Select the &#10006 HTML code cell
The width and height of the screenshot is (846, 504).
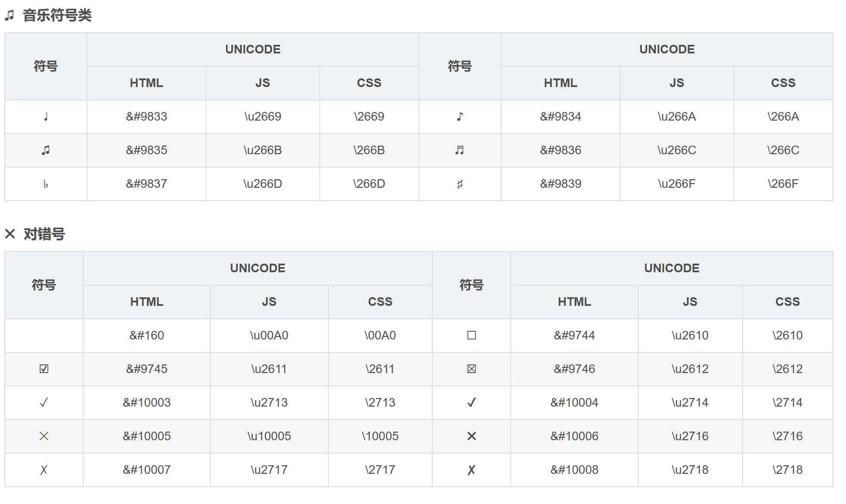[574, 436]
